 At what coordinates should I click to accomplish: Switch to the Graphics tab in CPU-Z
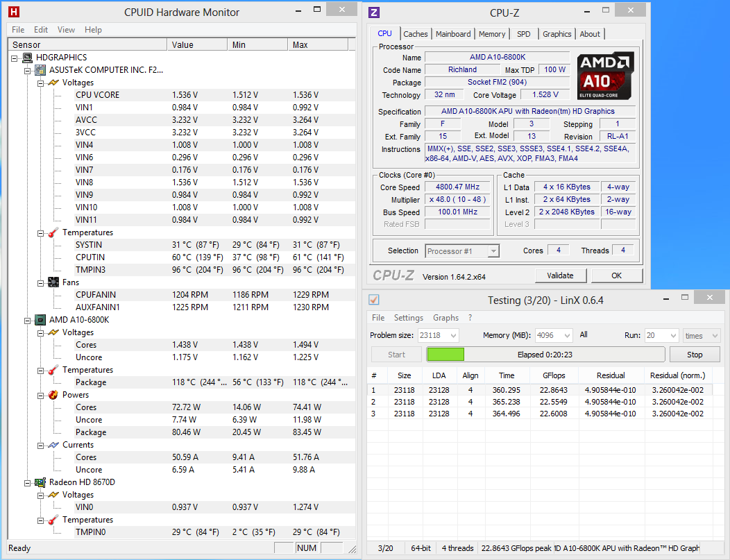click(557, 34)
